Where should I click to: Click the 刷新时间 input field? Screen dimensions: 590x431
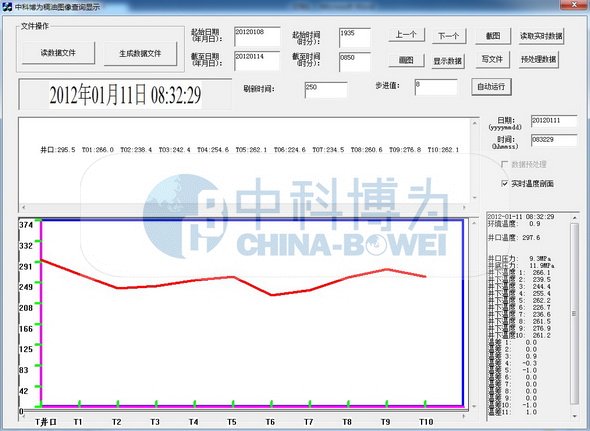(x=325, y=90)
